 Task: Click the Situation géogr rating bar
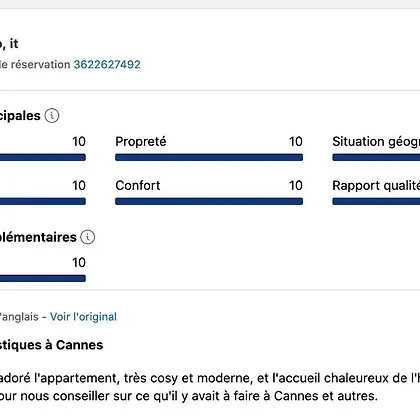[x=376, y=157]
